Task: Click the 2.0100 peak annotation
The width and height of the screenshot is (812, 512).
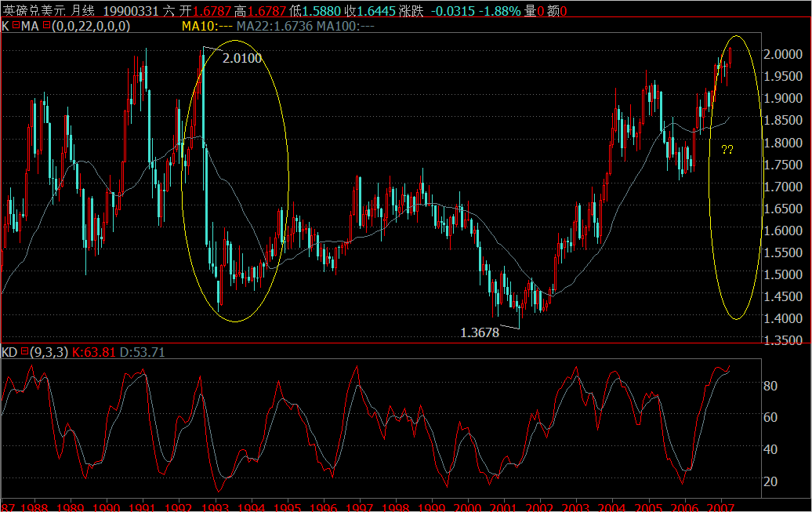Action: coord(242,58)
